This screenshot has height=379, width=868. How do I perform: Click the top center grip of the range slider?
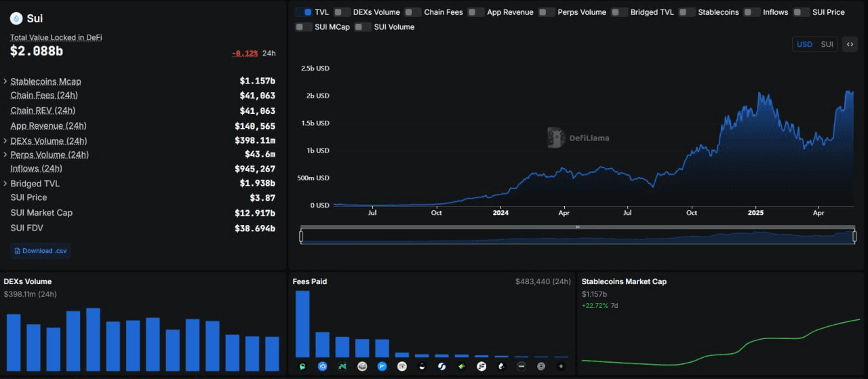pyautogui.click(x=578, y=227)
